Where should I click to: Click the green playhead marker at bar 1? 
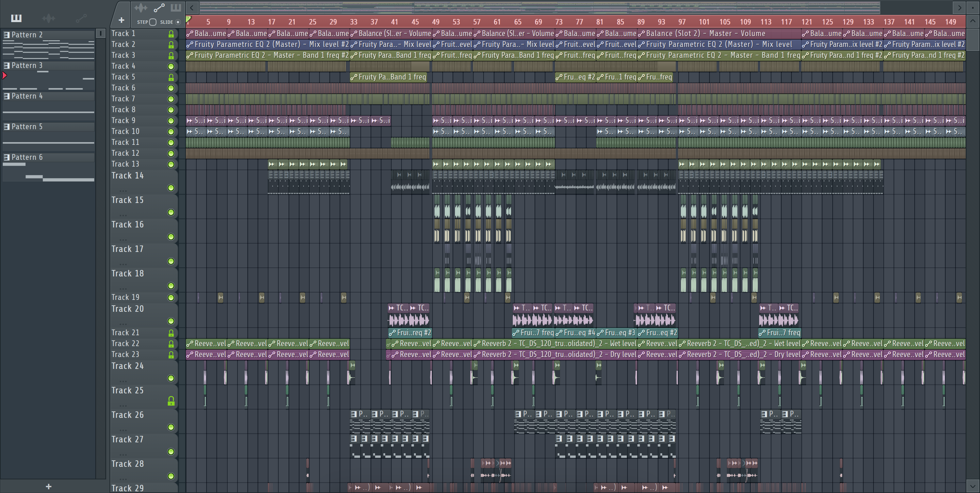[x=188, y=19]
